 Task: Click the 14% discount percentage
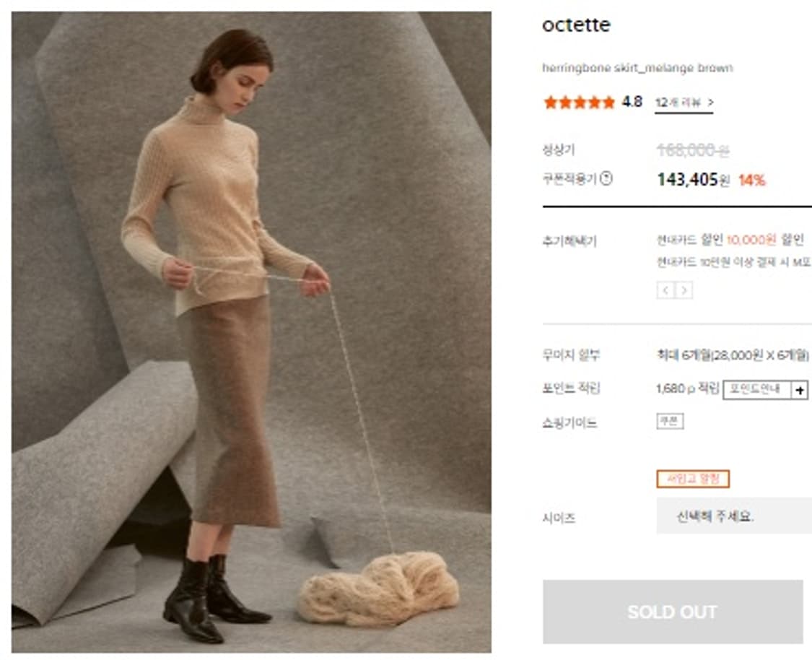tap(751, 180)
